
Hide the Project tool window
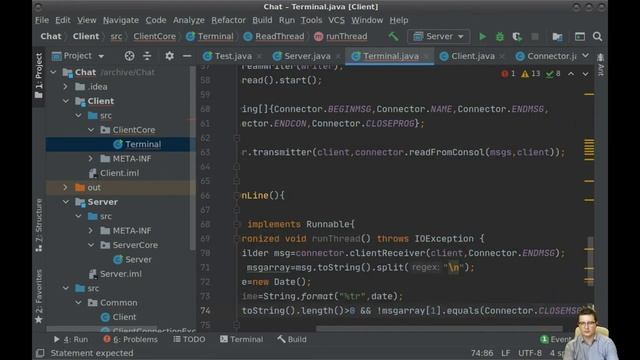click(x=187, y=56)
